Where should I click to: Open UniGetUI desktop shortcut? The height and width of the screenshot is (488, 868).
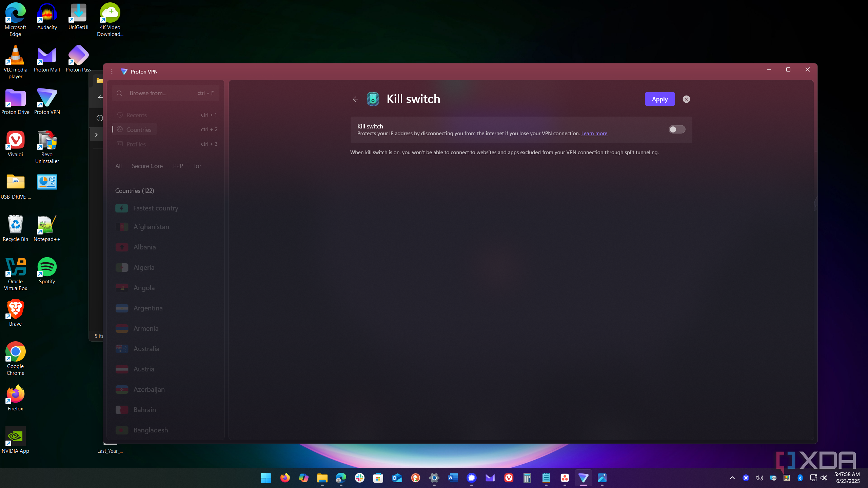click(78, 16)
